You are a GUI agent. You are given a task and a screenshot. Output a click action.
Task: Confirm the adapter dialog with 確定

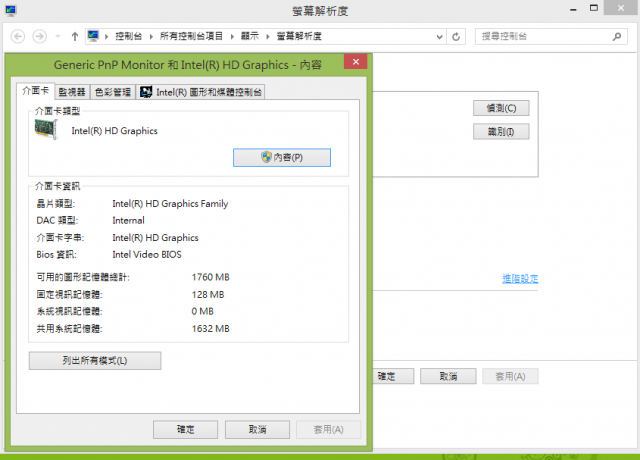pos(185,430)
